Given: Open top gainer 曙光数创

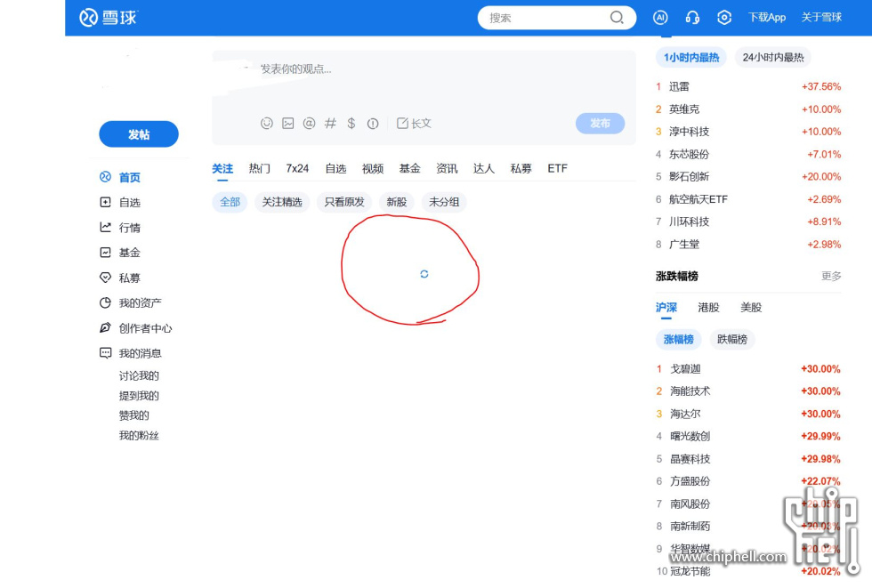Looking at the screenshot, I should pyautogui.click(x=690, y=436).
